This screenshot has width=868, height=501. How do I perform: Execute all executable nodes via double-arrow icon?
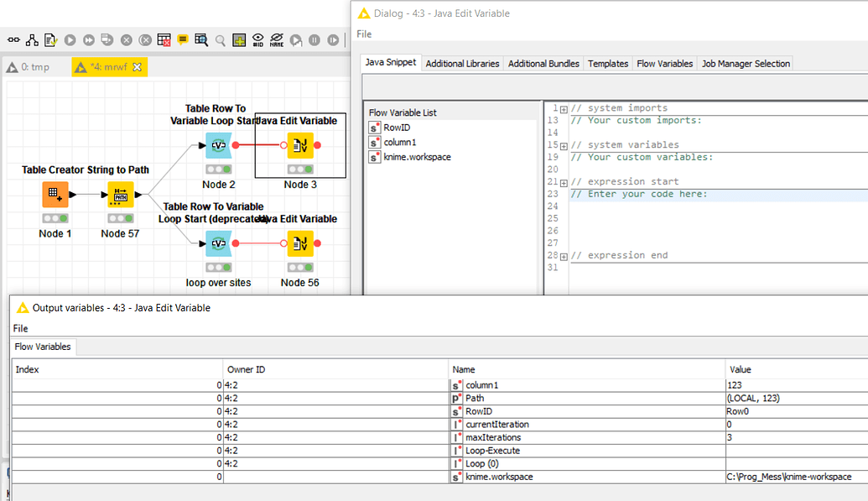(89, 39)
